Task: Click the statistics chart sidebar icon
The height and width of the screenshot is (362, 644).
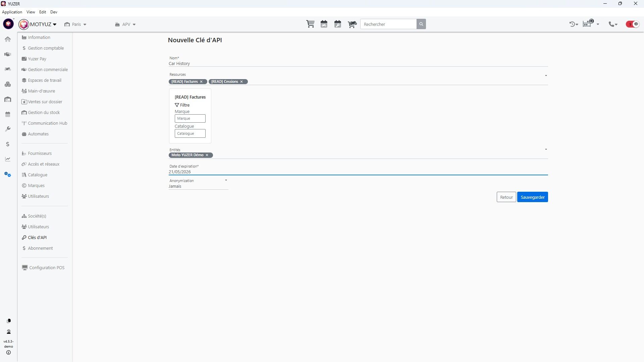Action: click(8, 159)
